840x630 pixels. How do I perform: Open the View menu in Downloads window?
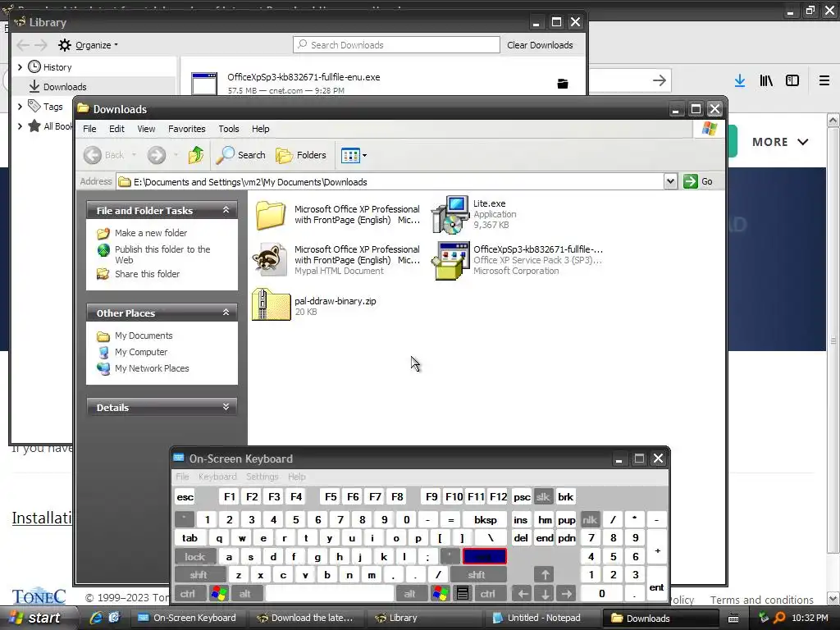coord(146,129)
